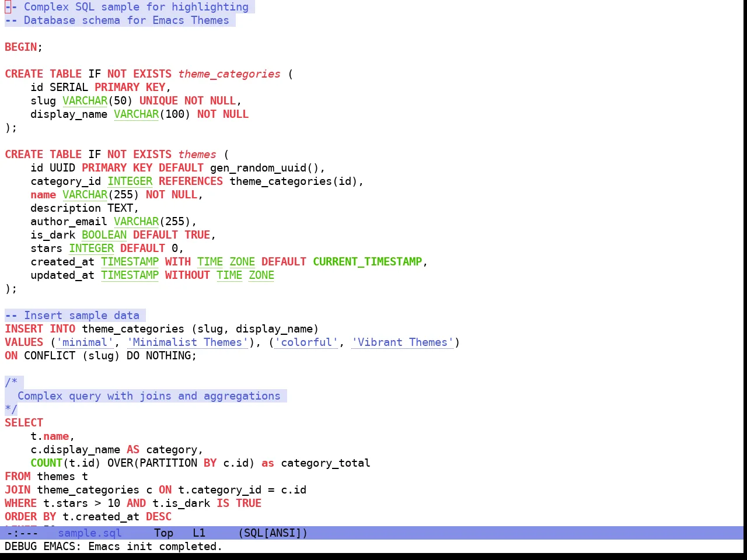Click the (SQL[ANSI]) major mode indicator
747x560 pixels.
(x=273, y=533)
